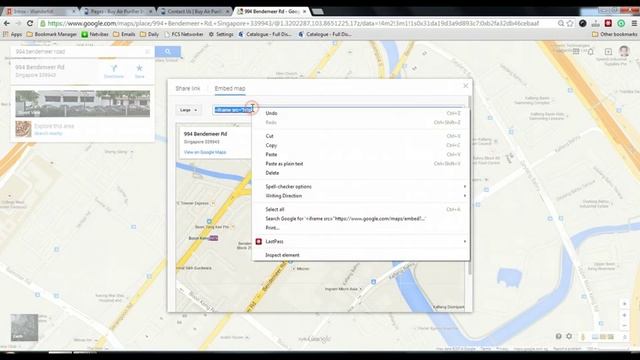Click the Search nearby link
Viewport: 640px width, 360px height.
48,133
